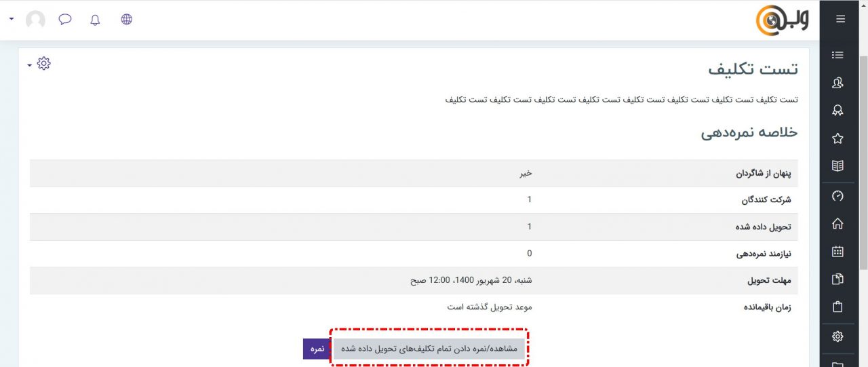868x367 pixels.
Task: Open the messages speech bubble
Action: [x=65, y=20]
